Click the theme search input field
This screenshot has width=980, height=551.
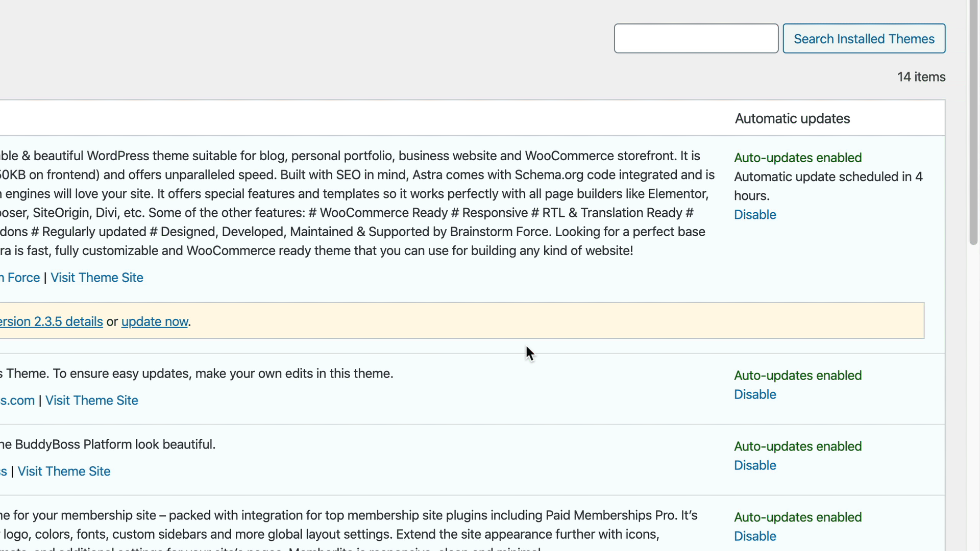point(696,38)
